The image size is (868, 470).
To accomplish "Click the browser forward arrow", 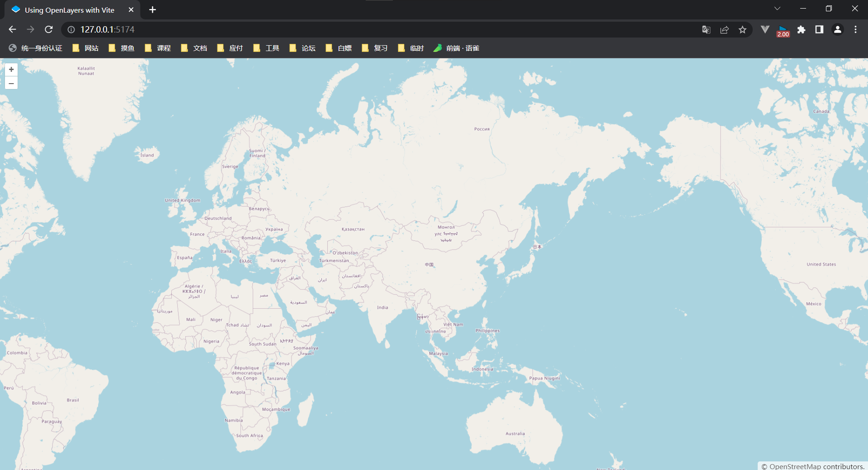I will (30, 29).
